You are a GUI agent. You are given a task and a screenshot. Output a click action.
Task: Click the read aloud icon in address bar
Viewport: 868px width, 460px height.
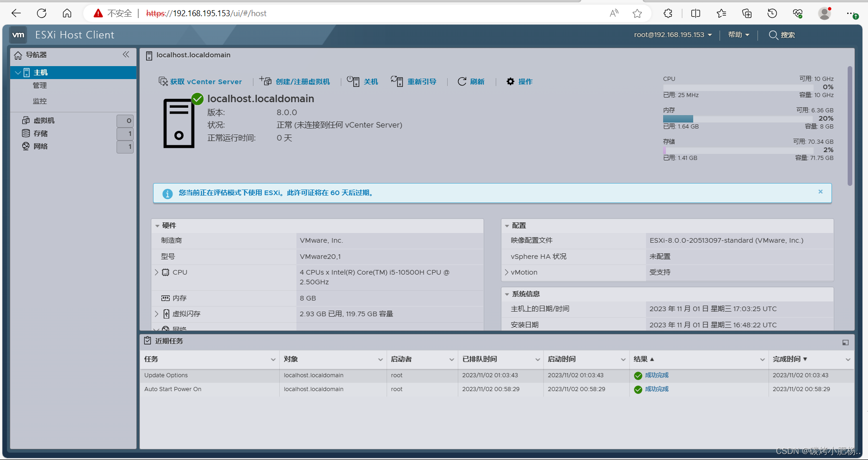point(614,13)
